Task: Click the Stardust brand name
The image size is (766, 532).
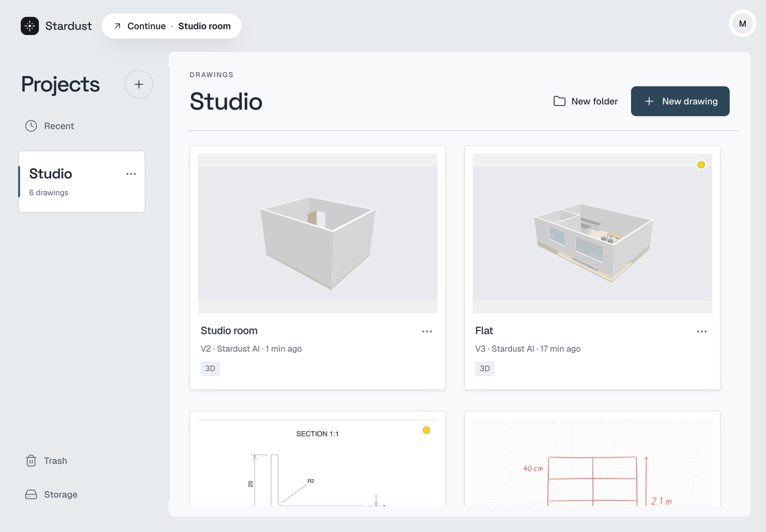Action: coord(68,26)
